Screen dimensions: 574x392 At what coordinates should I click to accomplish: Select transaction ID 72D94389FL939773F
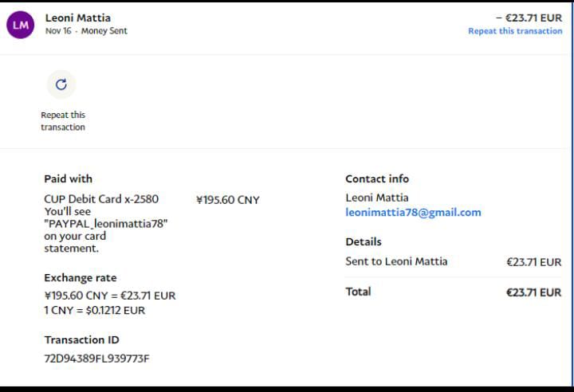(96, 359)
